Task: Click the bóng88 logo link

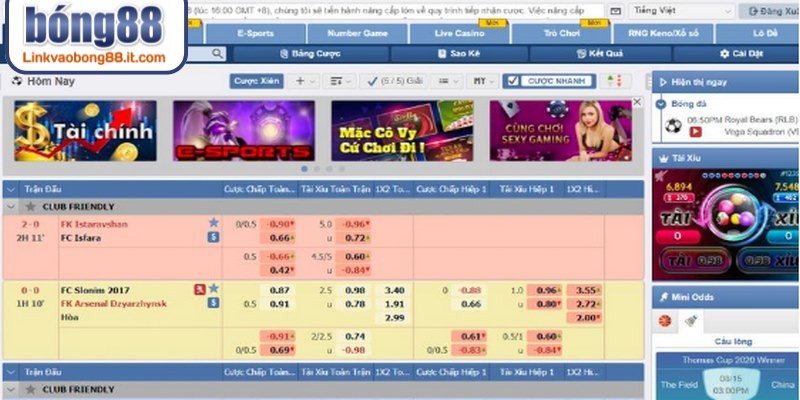Action: click(94, 34)
